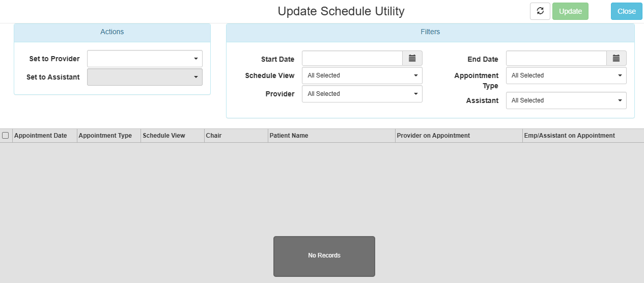Click the Schedule View column header
Screen dimensions: 644x283
[173, 136]
